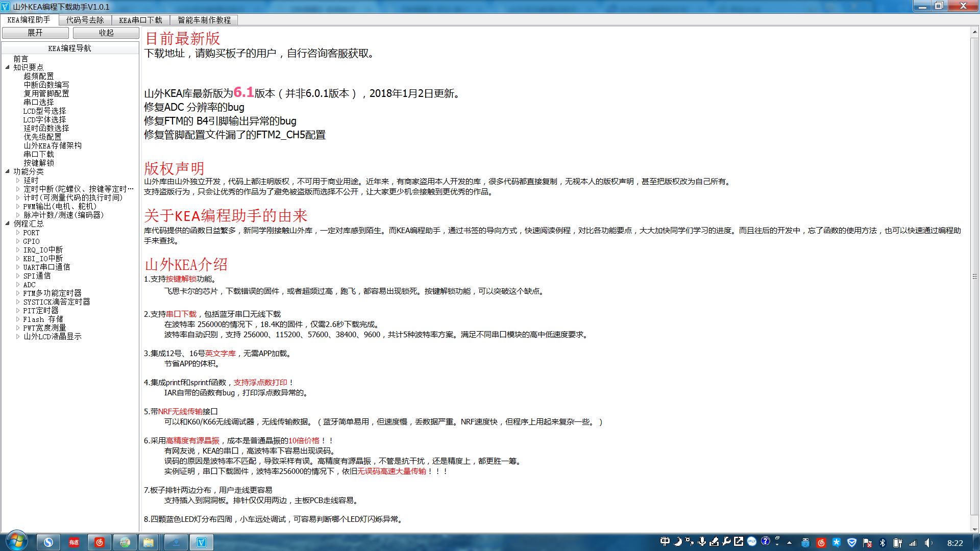Click the taskbar clock showing 8:22
The image size is (980, 551).
955,543
